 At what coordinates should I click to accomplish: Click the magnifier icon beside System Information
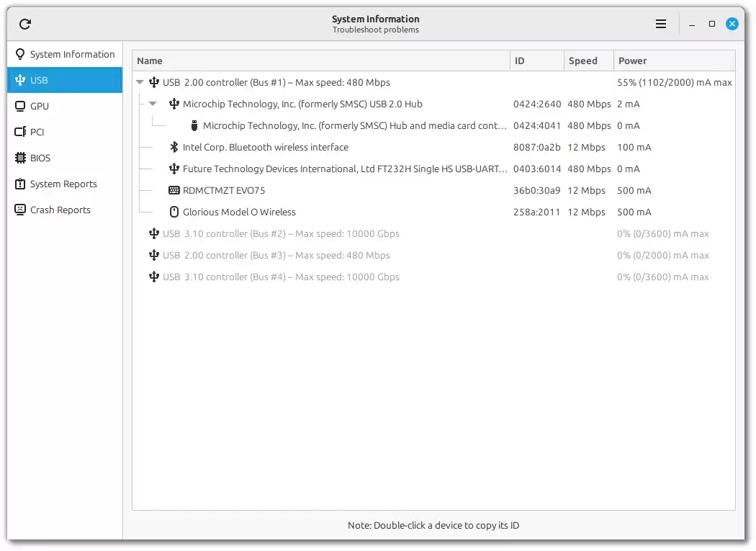tap(20, 53)
